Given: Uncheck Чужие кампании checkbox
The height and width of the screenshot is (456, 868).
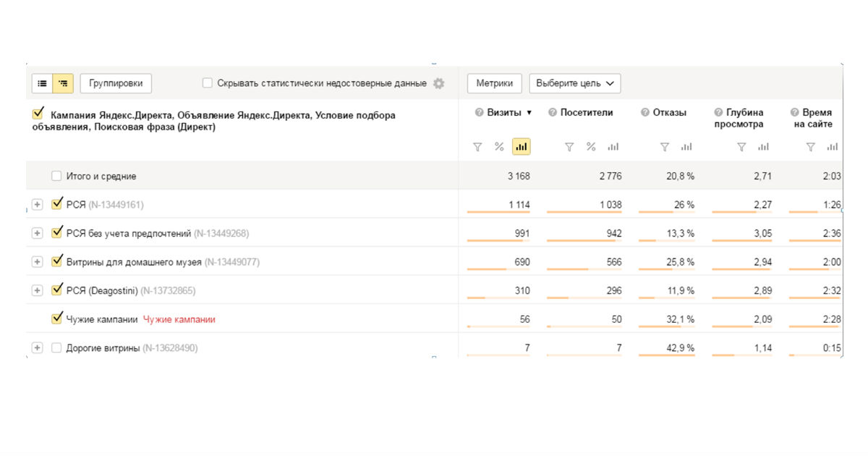Looking at the screenshot, I should 57,318.
